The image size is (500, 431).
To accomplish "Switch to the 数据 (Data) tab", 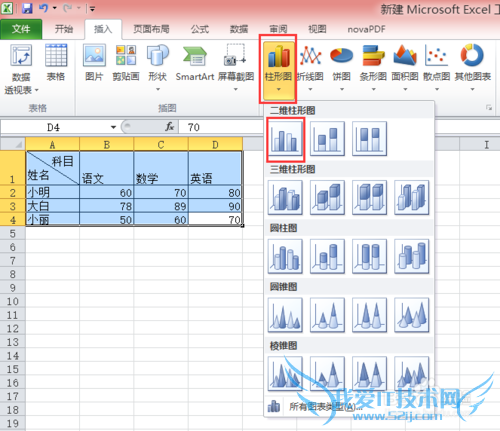I will click(239, 29).
